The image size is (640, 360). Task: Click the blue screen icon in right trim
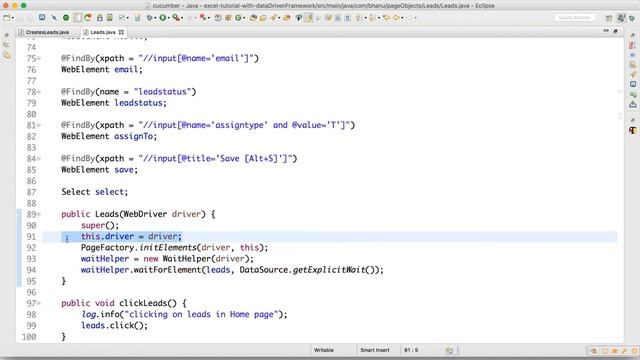pos(633,84)
